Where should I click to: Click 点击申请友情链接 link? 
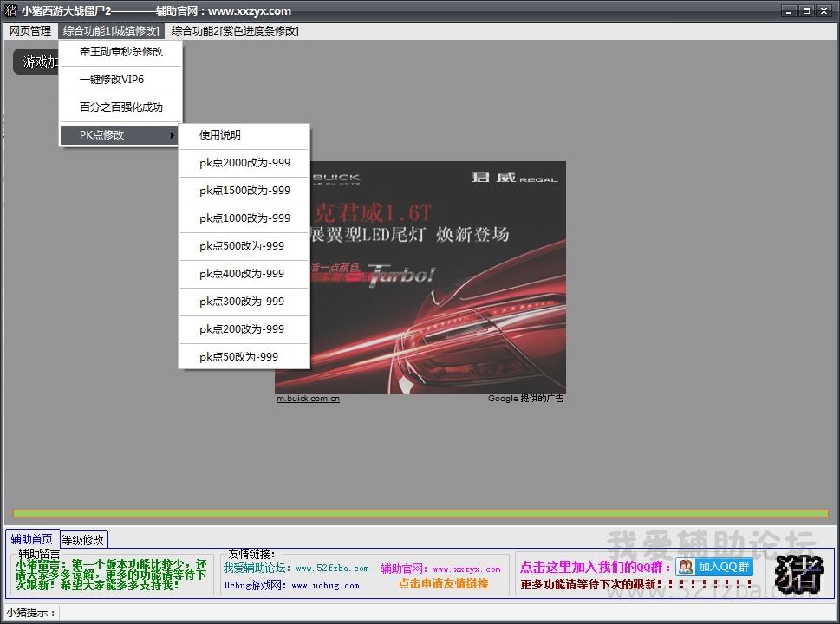click(x=443, y=584)
